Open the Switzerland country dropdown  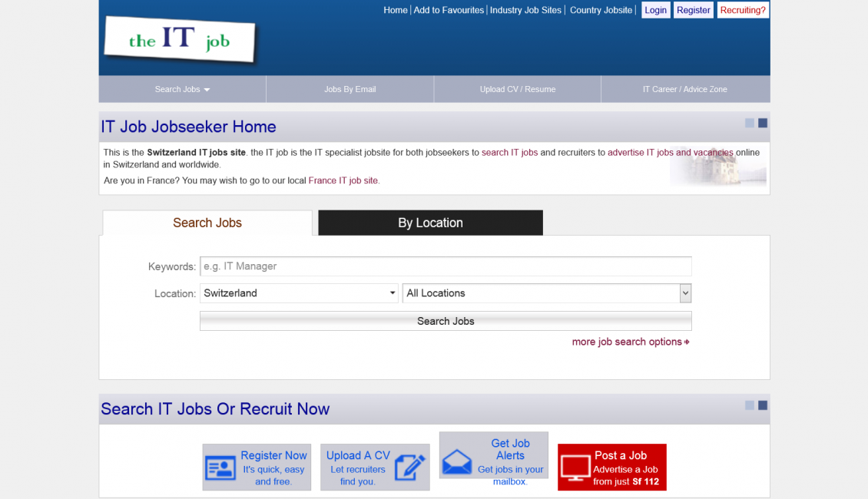click(x=299, y=293)
